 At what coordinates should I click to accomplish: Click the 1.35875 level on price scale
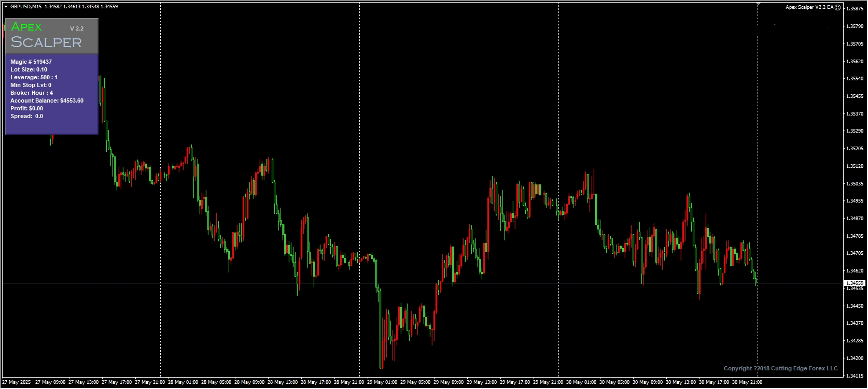point(855,9)
